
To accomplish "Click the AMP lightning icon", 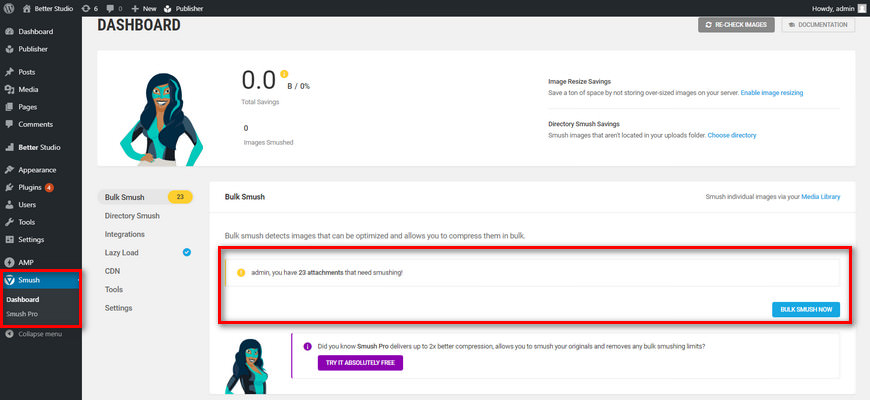I will click(x=9, y=262).
